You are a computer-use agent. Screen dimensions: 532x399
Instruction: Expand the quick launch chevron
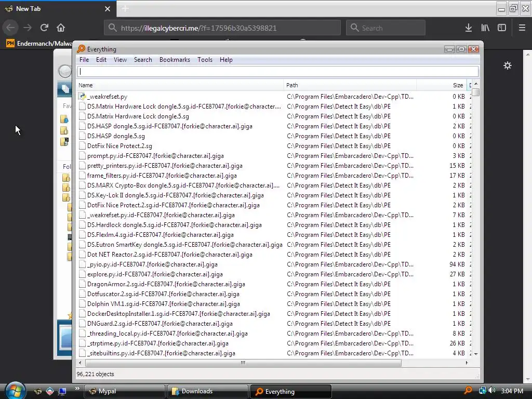[x=77, y=389]
